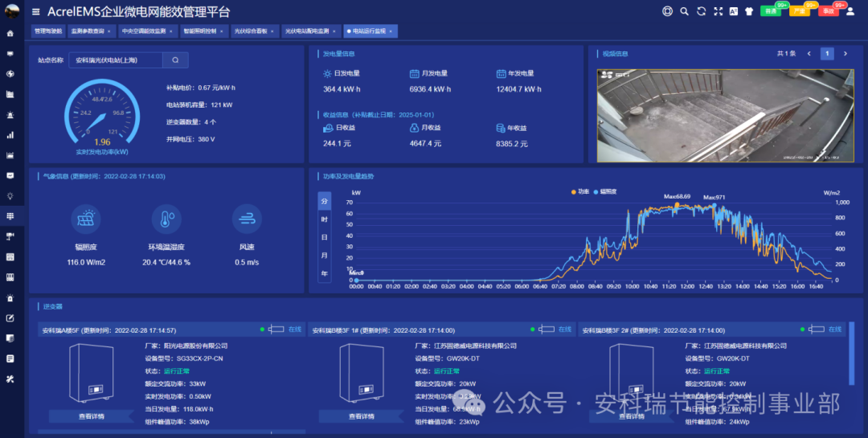Open the yellow 严重 alarm badge
Screen dimensions: 868x438
pyautogui.click(x=800, y=11)
